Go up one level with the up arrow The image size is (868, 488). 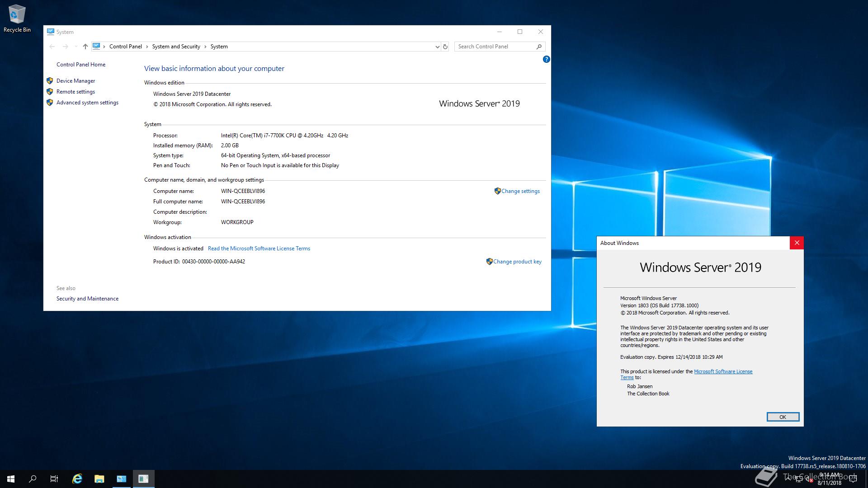(x=85, y=47)
